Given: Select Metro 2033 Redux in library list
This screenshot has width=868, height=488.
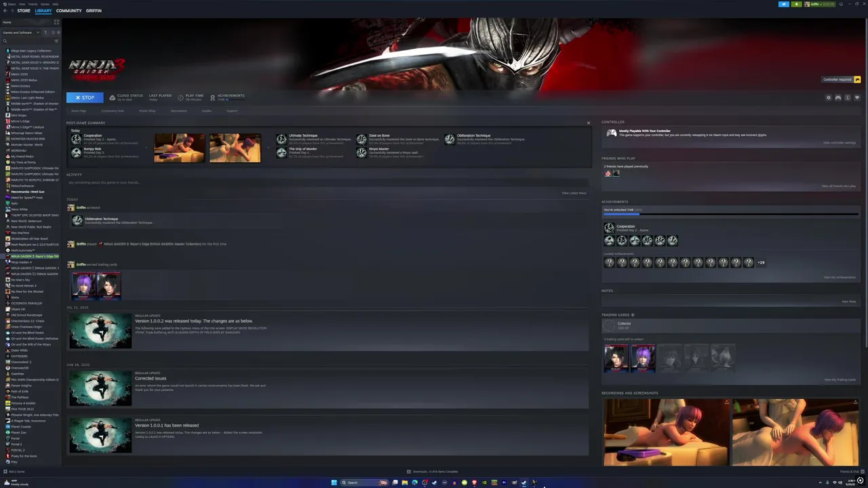Looking at the screenshot, I should coord(24,80).
